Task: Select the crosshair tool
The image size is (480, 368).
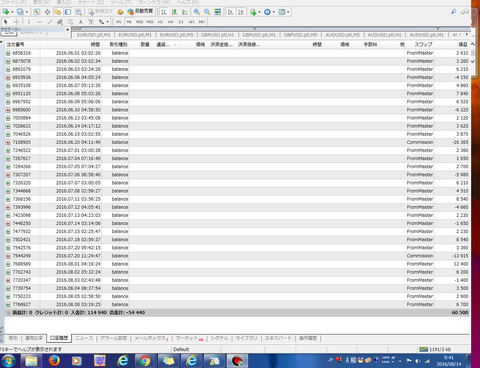Action: pyautogui.click(x=16, y=22)
